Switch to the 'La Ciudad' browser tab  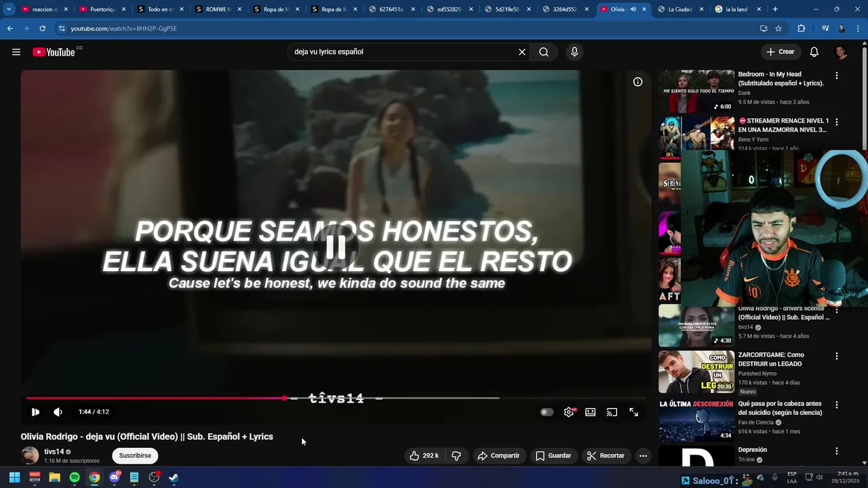[680, 9]
